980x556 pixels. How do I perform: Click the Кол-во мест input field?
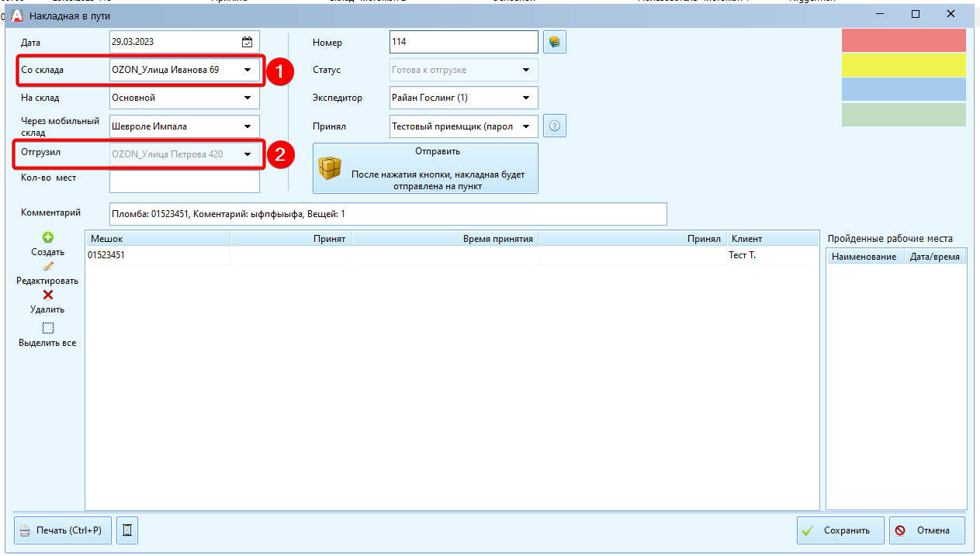(x=185, y=181)
